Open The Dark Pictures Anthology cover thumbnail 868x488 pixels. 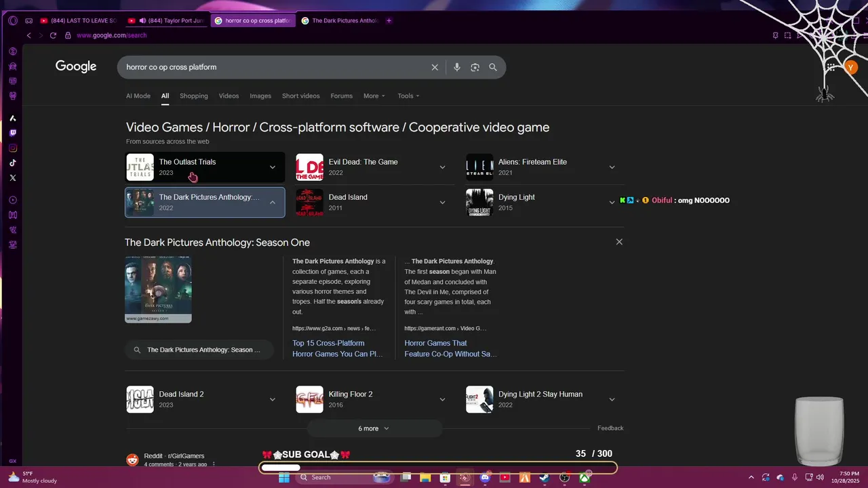pos(158,289)
